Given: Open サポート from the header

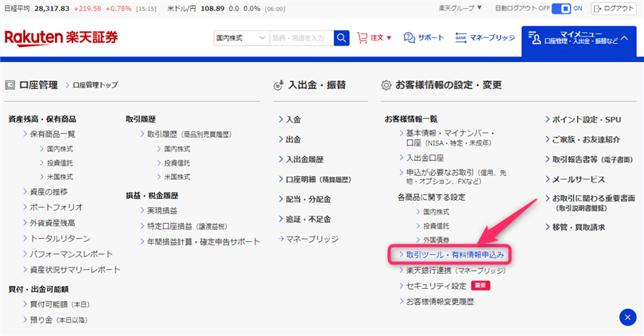Looking at the screenshot, I should point(424,38).
